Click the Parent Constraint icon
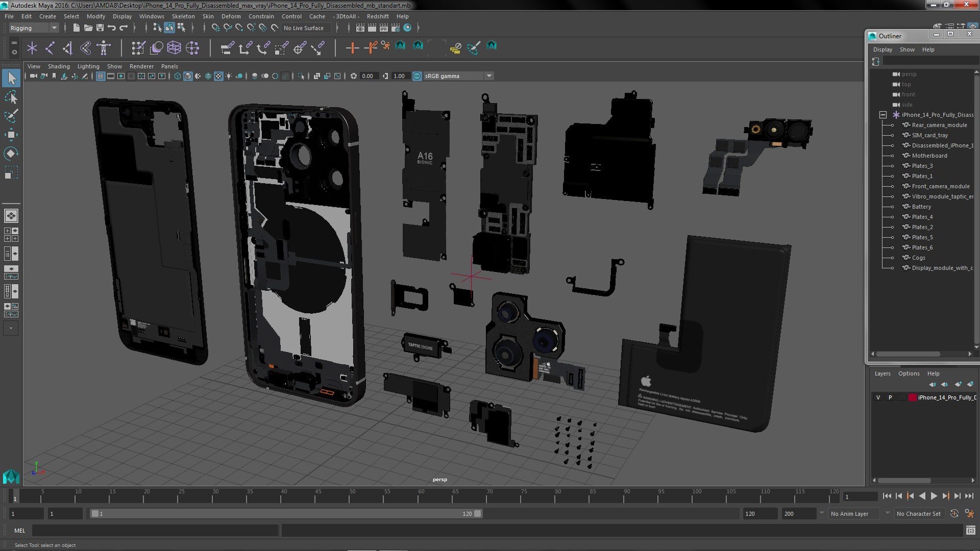This screenshot has width=980, height=551. [x=227, y=48]
